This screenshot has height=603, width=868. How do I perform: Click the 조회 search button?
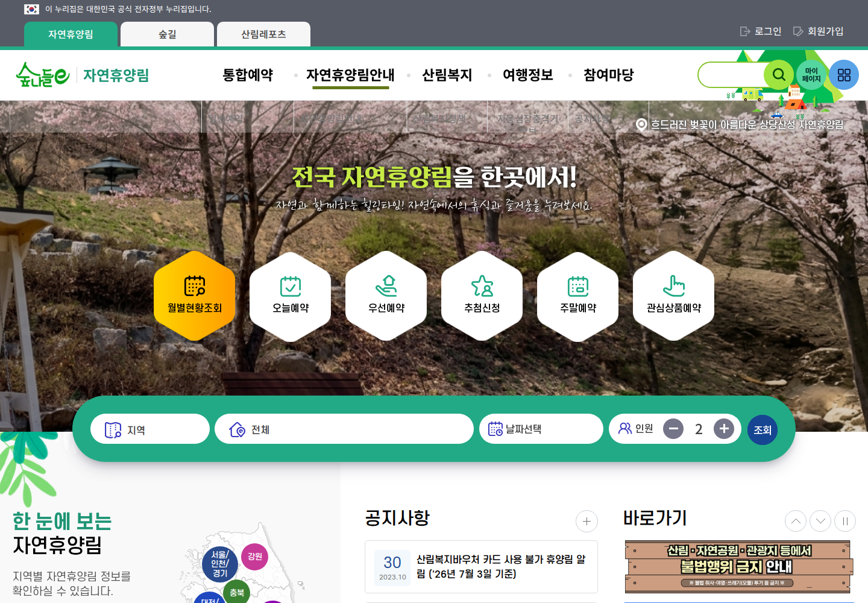pos(763,430)
